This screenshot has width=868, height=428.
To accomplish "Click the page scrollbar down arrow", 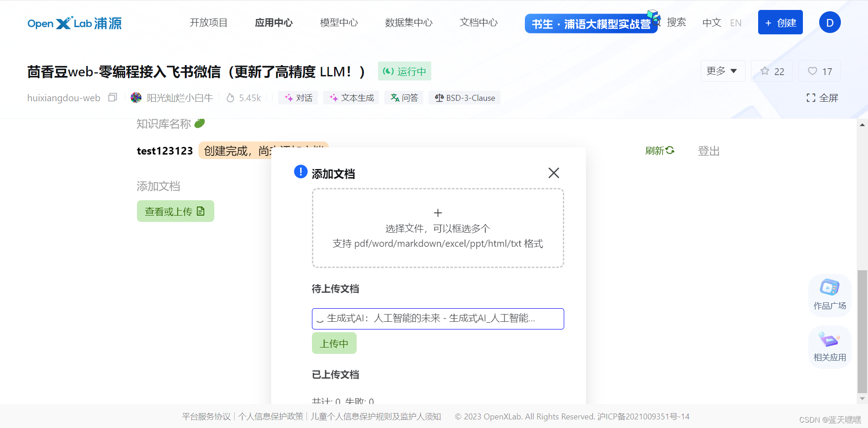I will pos(862,399).
